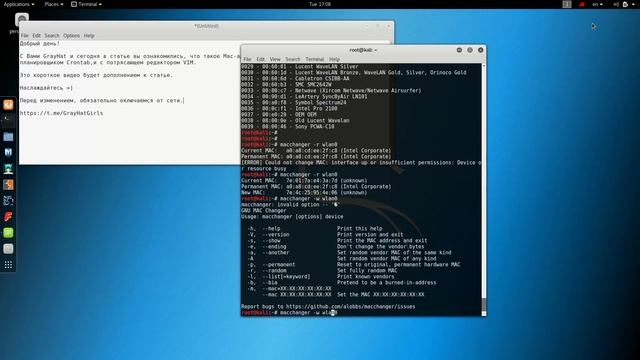Click the 'Intel Pro 2100' line in terminal
Viewport: 640px width, 360px height.
tap(289, 109)
